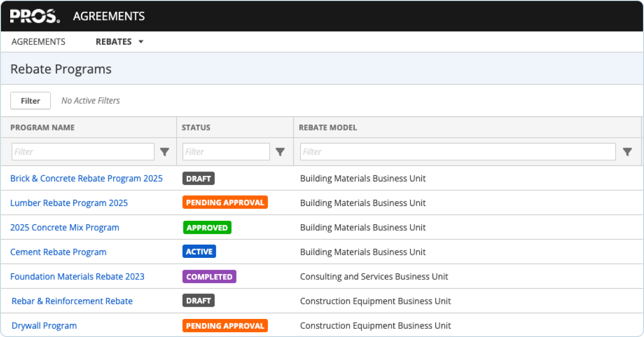Click the green Approved status badge
The height and width of the screenshot is (337, 644).
(x=207, y=228)
